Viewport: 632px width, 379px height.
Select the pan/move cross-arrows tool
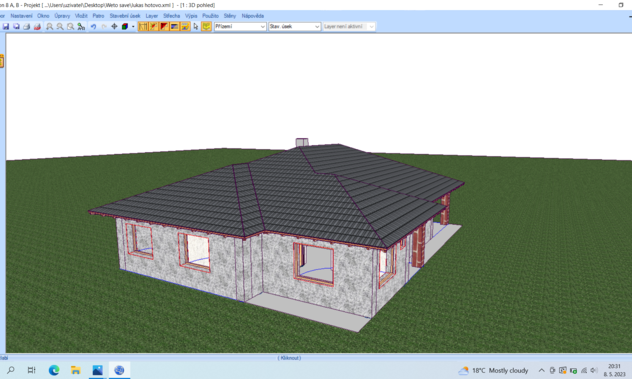[114, 27]
